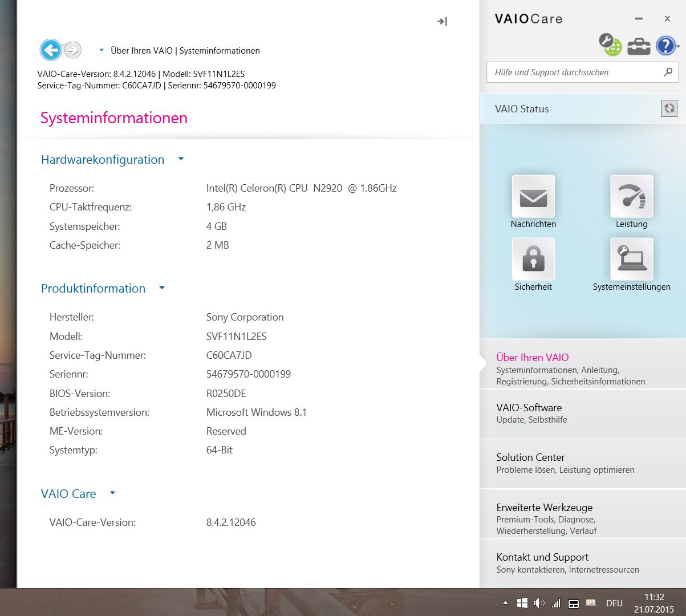Screen dimensions: 686x616
Task: Collapse the VAIO Care section
Action: pyautogui.click(x=112, y=493)
